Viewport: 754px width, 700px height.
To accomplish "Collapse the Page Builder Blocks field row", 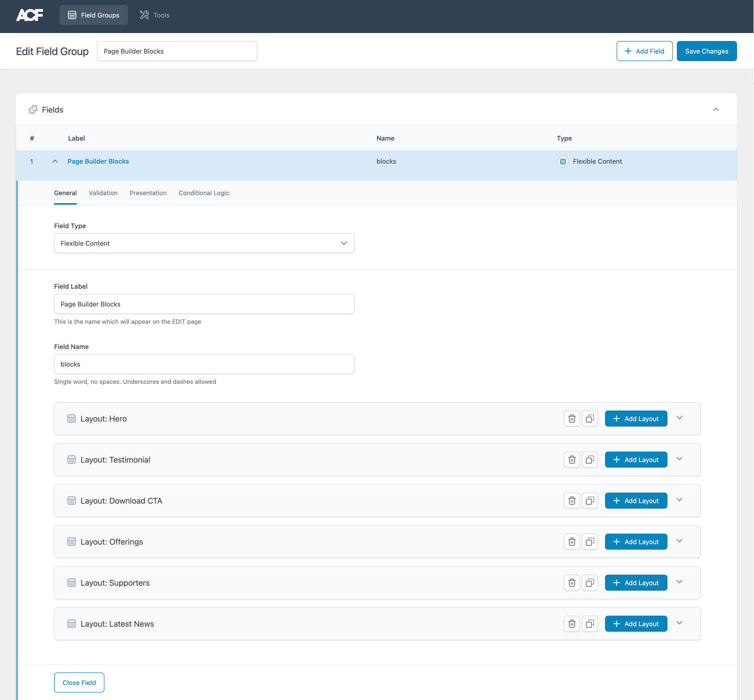I will click(x=55, y=161).
